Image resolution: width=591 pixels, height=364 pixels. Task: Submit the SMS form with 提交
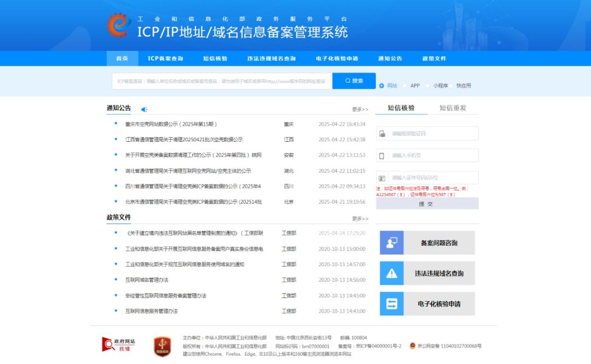coord(427,204)
